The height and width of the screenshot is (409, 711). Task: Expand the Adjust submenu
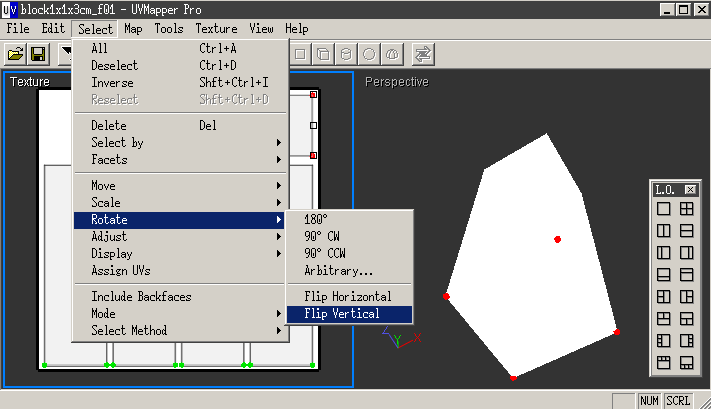coord(180,237)
